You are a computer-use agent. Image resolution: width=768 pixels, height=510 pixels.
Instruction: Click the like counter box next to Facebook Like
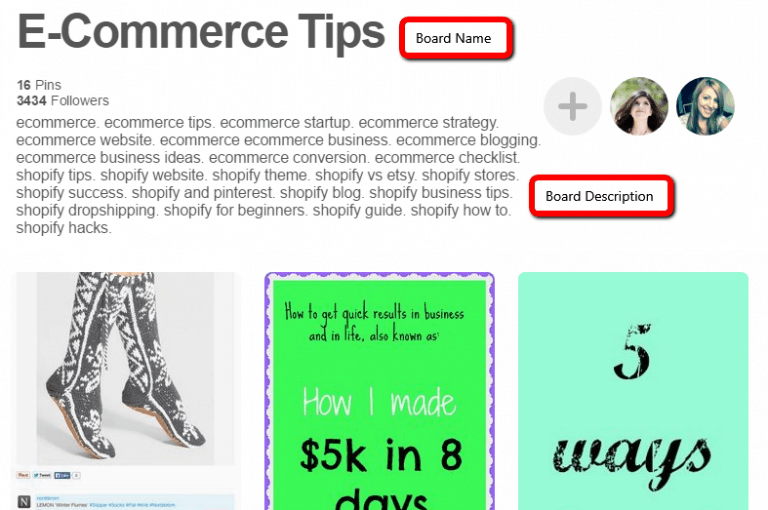(76, 475)
